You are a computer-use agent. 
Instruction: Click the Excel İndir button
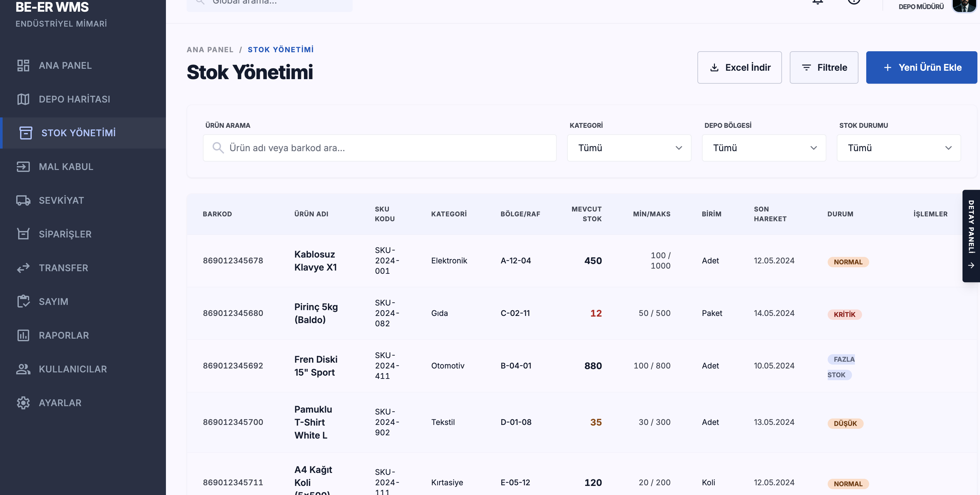pyautogui.click(x=739, y=68)
